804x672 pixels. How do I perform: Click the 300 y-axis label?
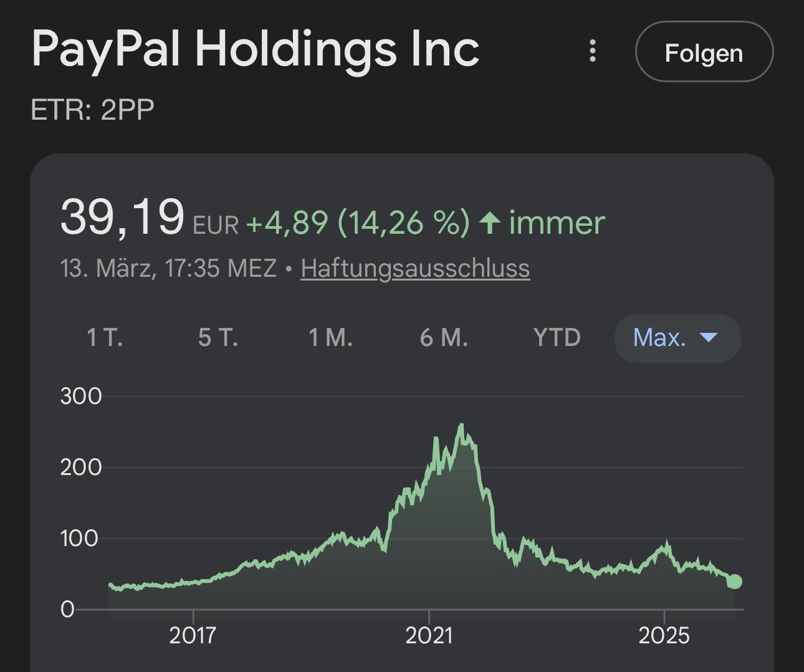pos(81,396)
